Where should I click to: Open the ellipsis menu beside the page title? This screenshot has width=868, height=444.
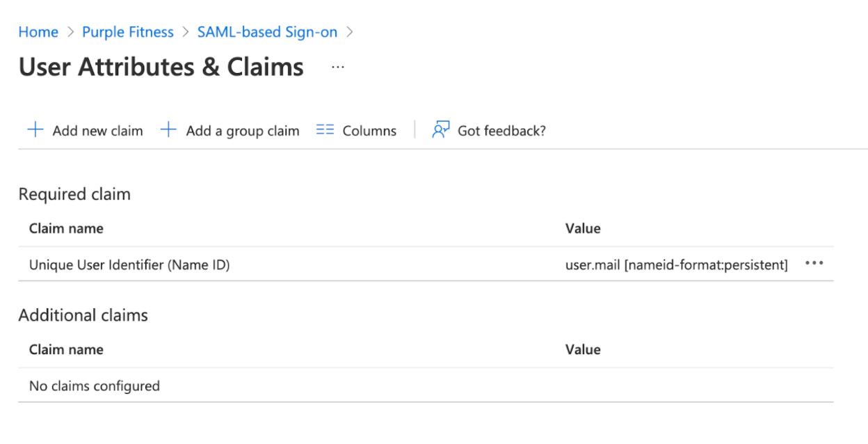click(x=338, y=68)
